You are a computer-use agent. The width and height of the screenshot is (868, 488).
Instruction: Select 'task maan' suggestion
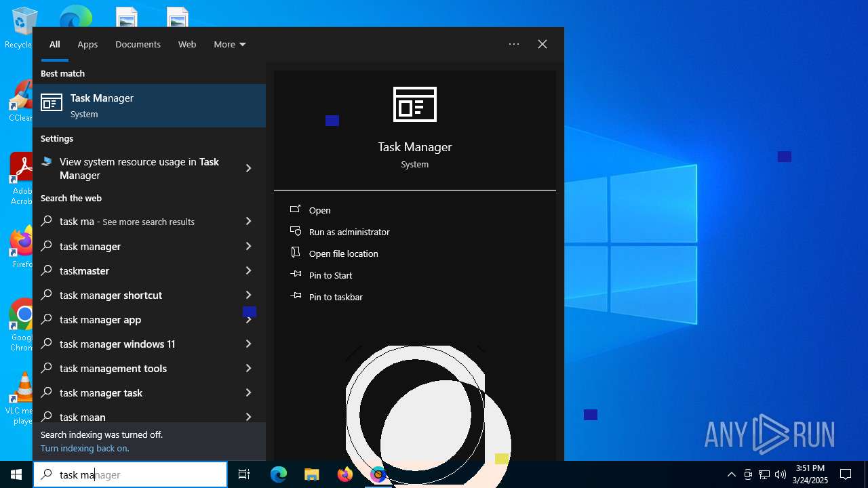(x=133, y=415)
